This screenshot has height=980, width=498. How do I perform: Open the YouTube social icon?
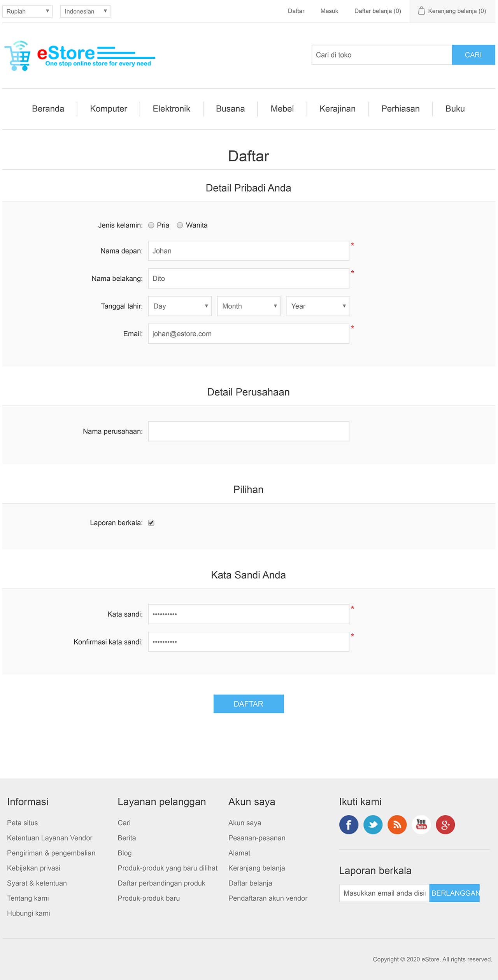tap(421, 825)
